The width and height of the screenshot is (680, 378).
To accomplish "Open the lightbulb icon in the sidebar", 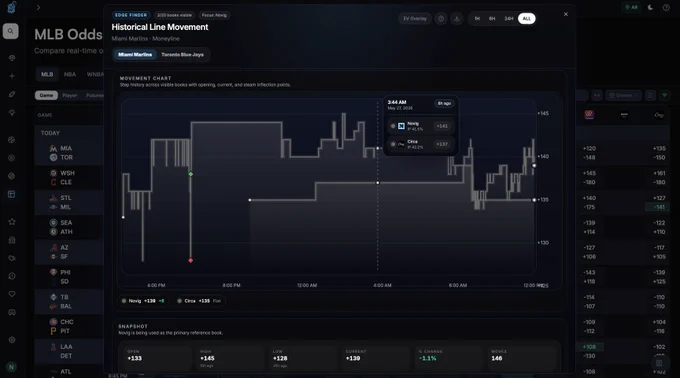I will tap(12, 112).
